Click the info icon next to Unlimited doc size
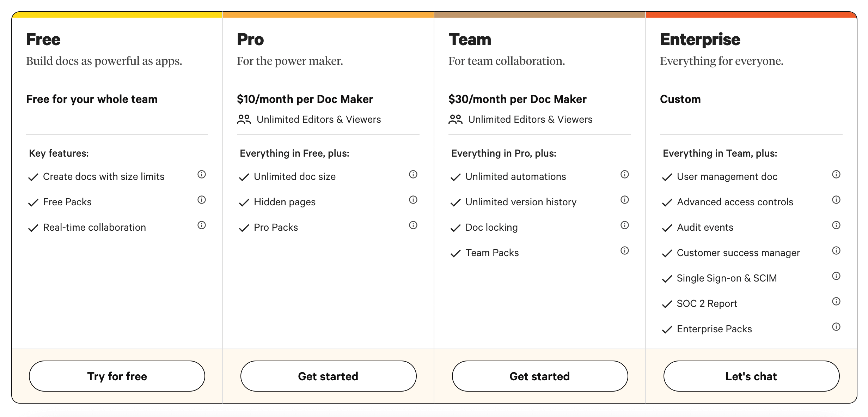Image resolution: width=868 pixels, height=417 pixels. point(413,175)
